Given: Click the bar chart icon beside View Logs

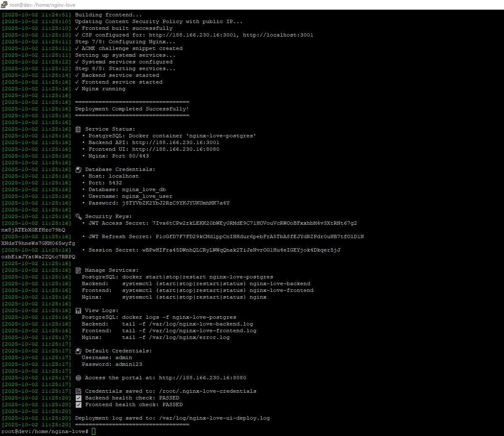Looking at the screenshot, I should (x=78, y=311).
